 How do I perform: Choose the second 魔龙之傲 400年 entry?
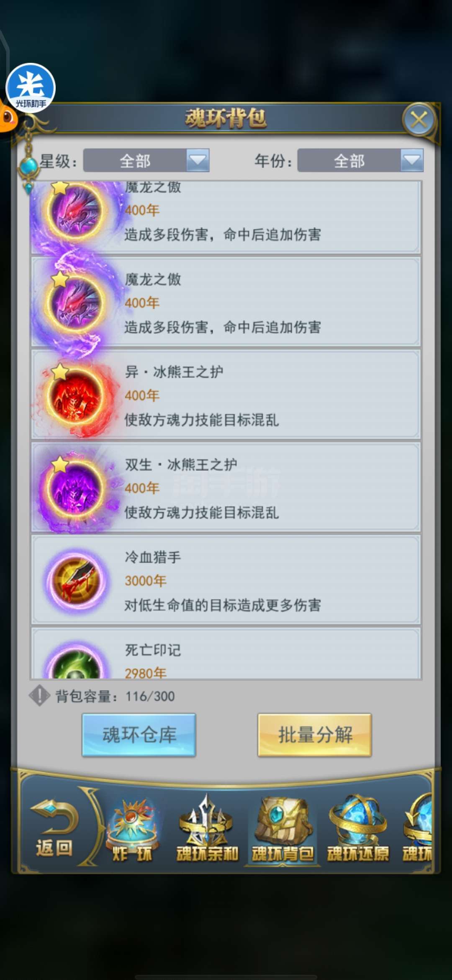[226, 302]
